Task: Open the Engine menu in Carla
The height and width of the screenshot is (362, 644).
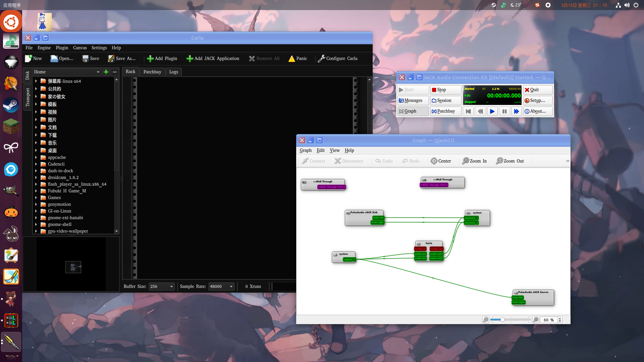Action: 44,48
